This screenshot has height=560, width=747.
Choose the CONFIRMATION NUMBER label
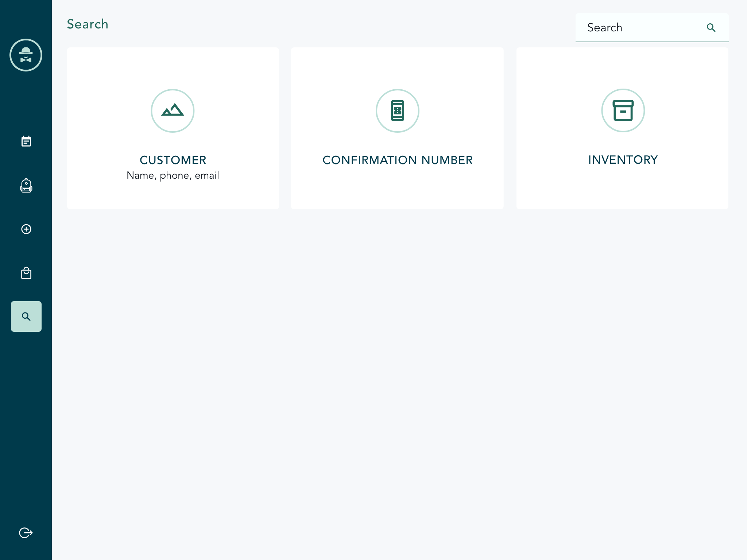coord(397,160)
